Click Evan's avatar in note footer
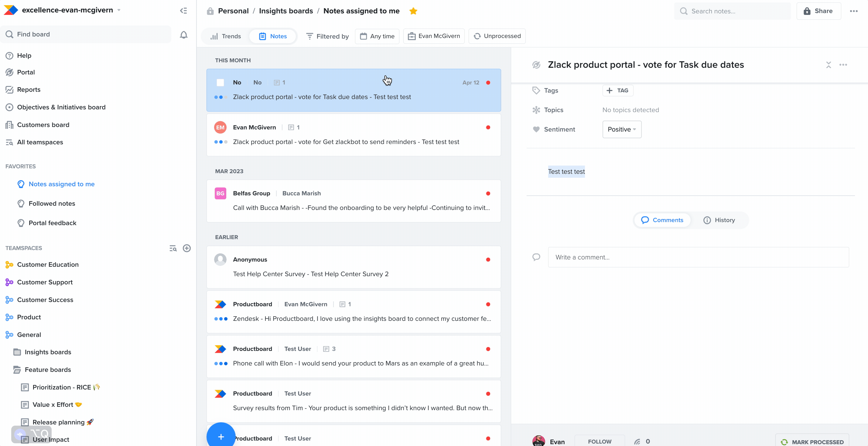The image size is (868, 446). (538, 441)
